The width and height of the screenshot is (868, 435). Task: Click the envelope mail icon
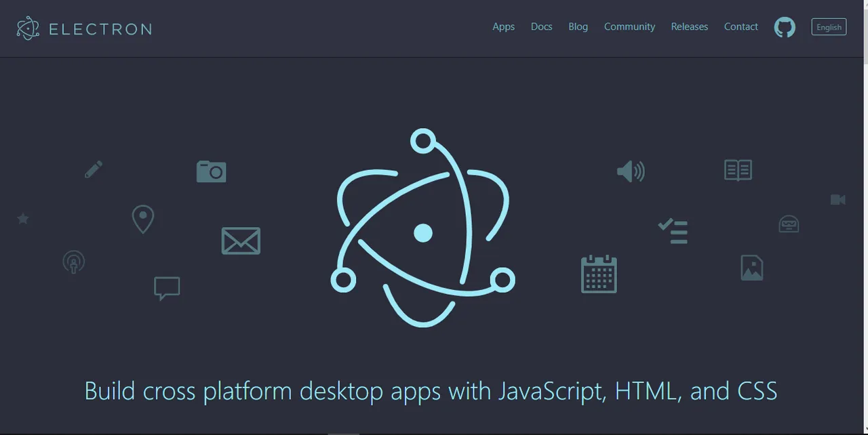(241, 241)
